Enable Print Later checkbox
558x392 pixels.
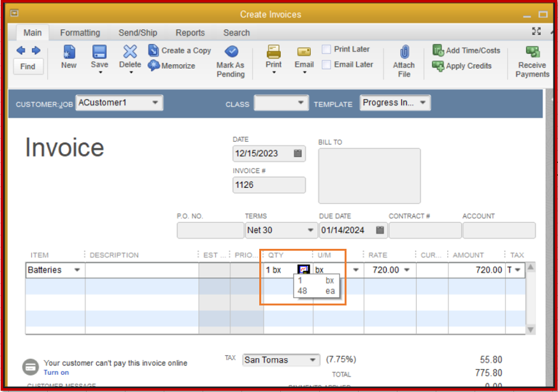click(326, 49)
